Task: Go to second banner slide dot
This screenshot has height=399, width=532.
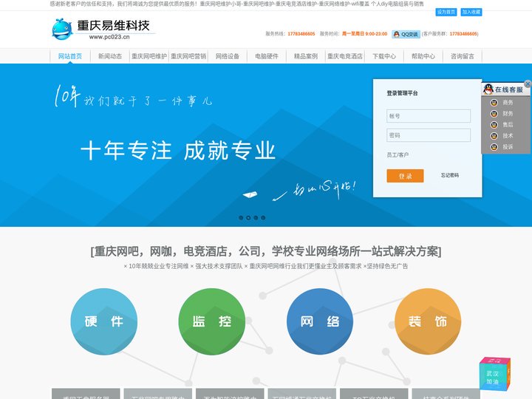Action: pyautogui.click(x=248, y=218)
